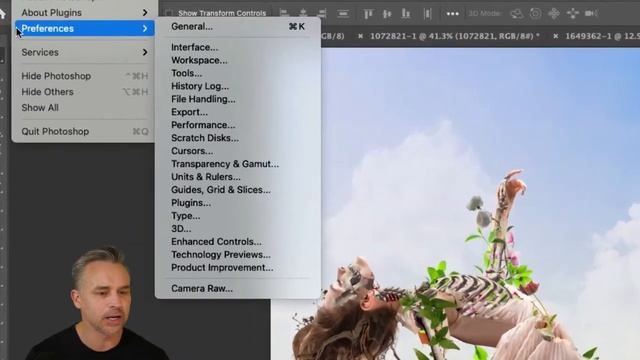Open Technology Previews preferences
Image resolution: width=640 pixels, height=360 pixels.
(x=238, y=255)
